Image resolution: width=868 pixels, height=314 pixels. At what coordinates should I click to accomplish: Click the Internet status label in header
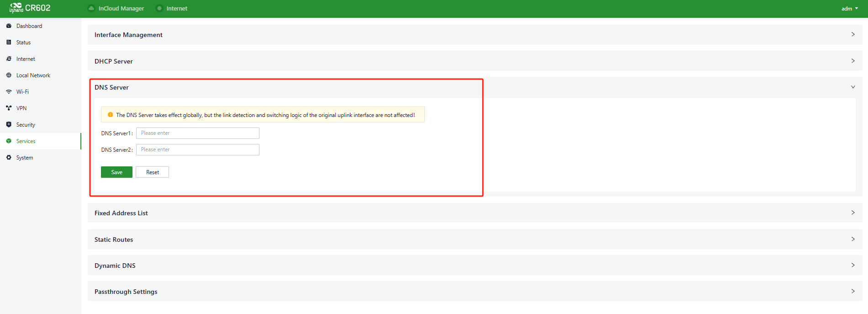(x=177, y=9)
